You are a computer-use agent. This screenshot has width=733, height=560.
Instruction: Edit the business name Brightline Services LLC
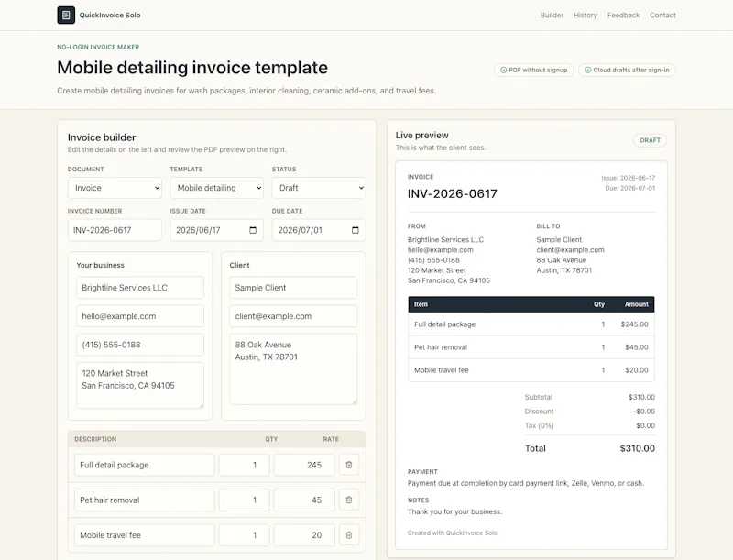click(140, 288)
